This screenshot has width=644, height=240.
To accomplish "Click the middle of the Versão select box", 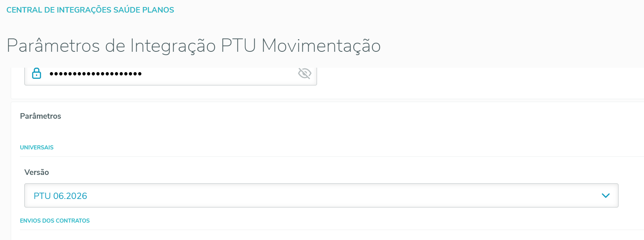I will click(321, 196).
